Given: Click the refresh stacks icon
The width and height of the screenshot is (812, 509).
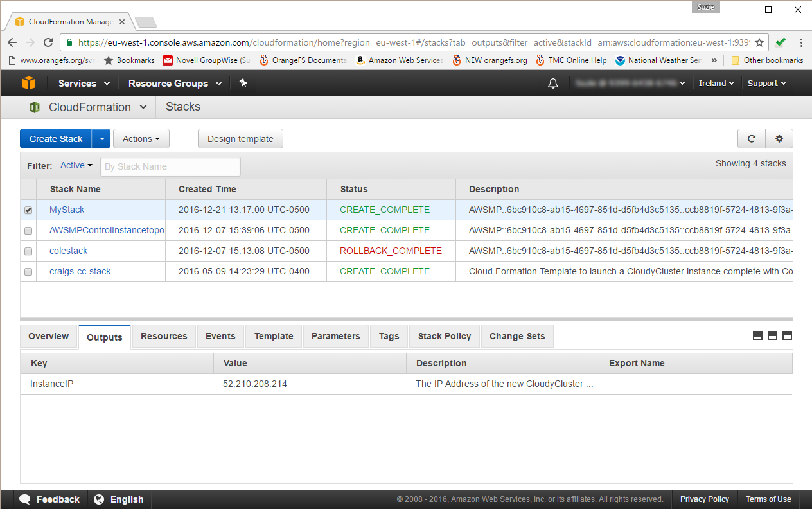Looking at the screenshot, I should 751,138.
